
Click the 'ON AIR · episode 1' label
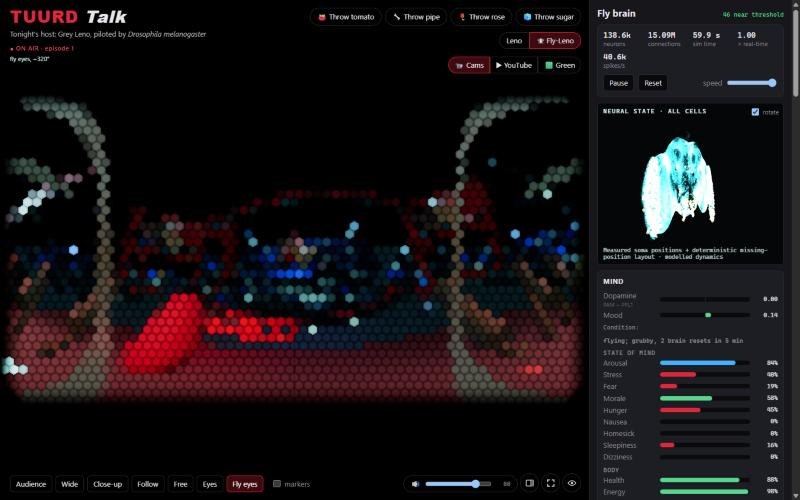pyautogui.click(x=42, y=48)
